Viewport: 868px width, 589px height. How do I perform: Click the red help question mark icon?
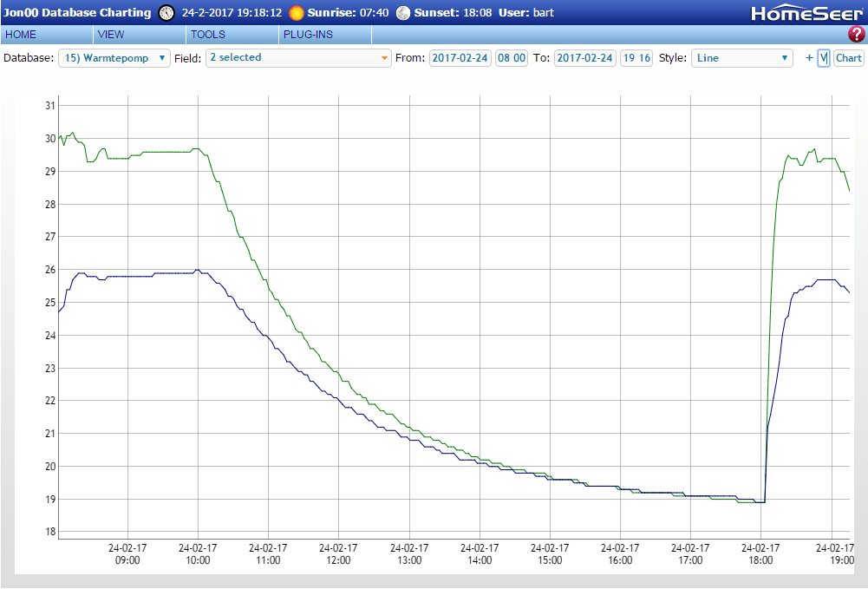click(856, 35)
